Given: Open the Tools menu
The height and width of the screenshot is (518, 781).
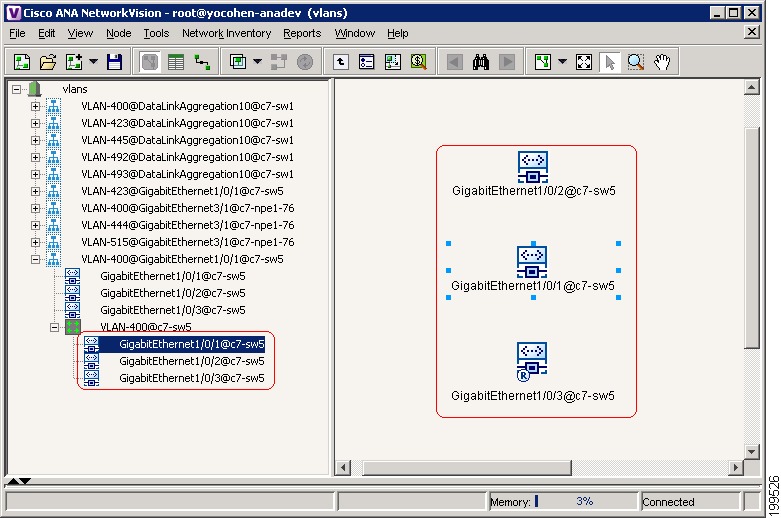Looking at the screenshot, I should tap(156, 33).
